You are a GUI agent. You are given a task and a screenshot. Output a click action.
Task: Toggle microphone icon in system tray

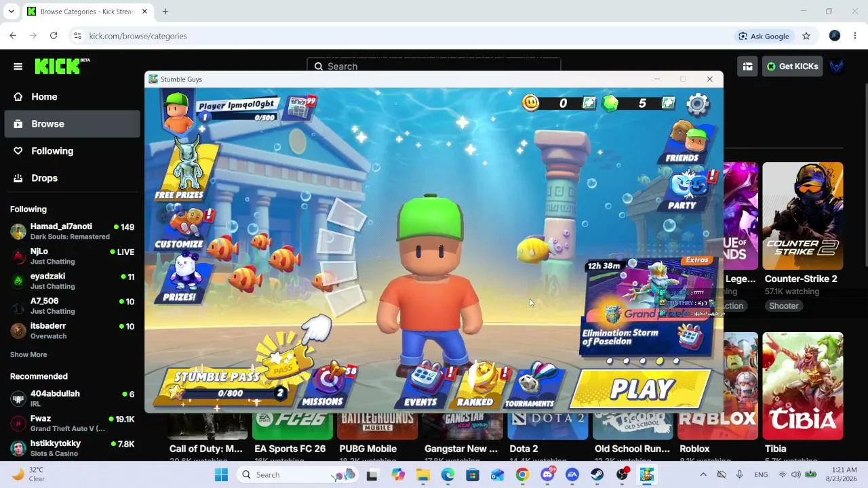740,475
